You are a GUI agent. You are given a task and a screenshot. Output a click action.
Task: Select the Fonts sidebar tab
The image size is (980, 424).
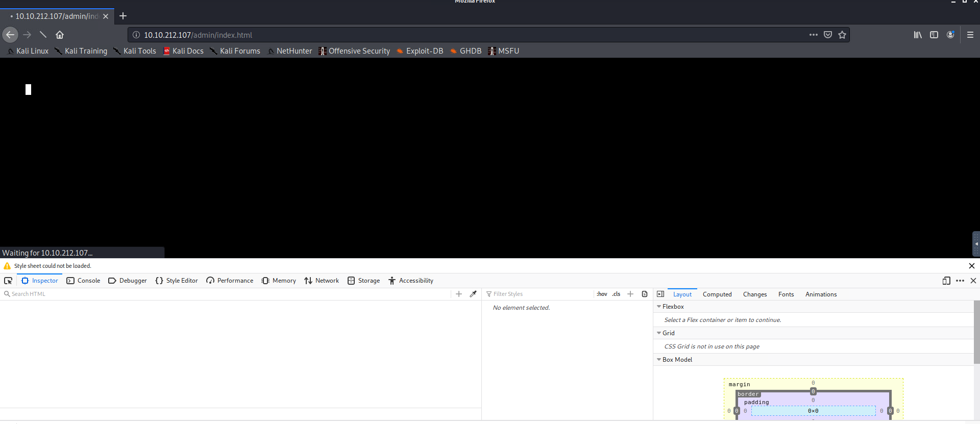pos(786,294)
